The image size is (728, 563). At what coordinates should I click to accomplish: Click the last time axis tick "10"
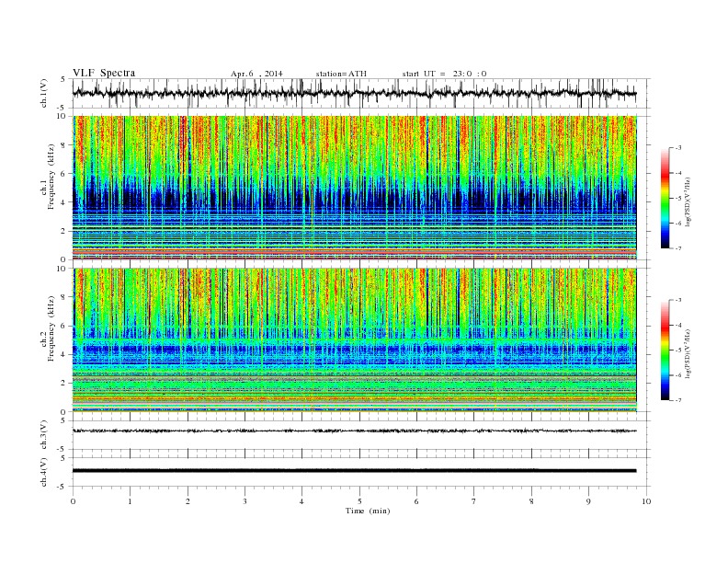[646, 501]
